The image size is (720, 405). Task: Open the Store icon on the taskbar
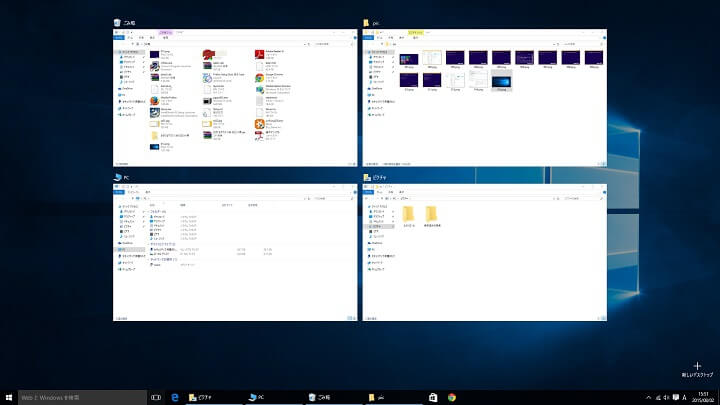tap(433, 397)
